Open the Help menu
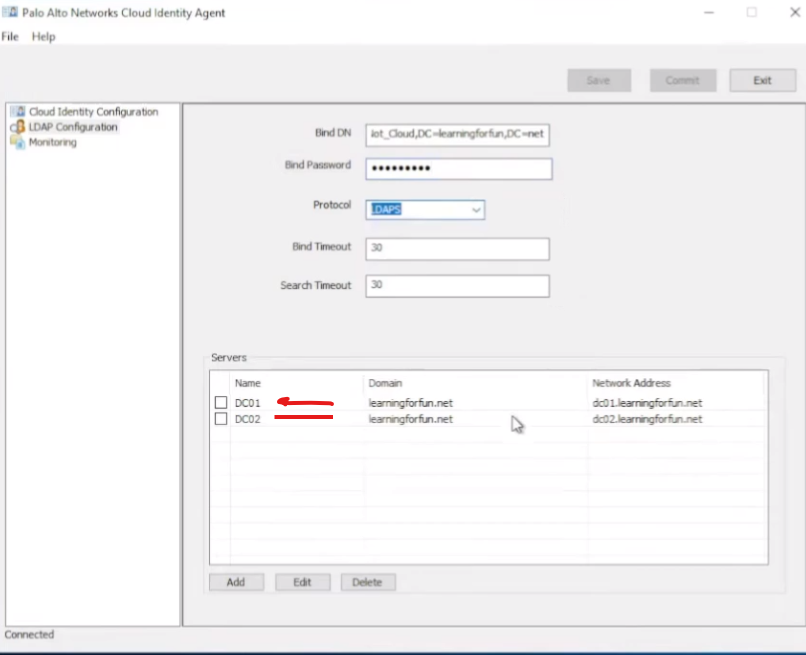This screenshot has width=806, height=655. tap(43, 37)
